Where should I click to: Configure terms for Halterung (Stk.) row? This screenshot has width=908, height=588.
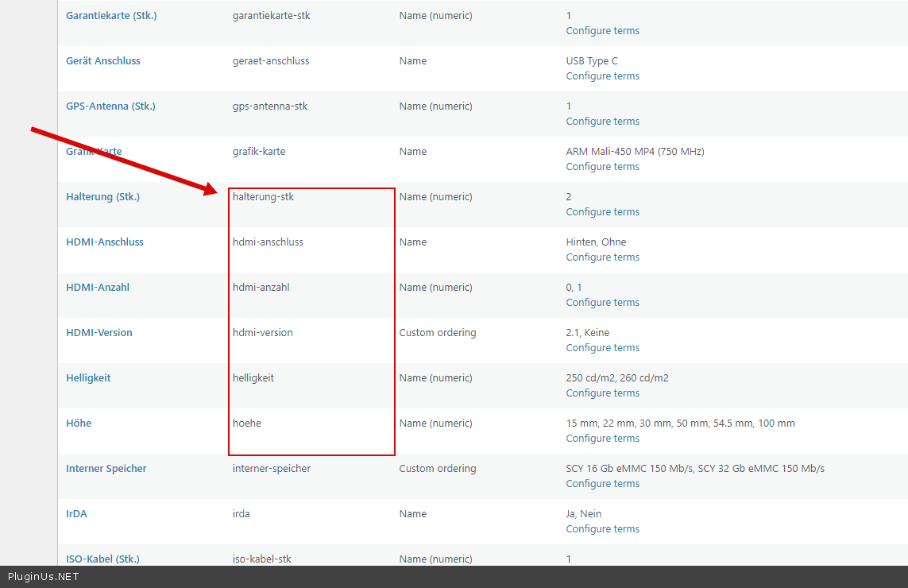[602, 212]
